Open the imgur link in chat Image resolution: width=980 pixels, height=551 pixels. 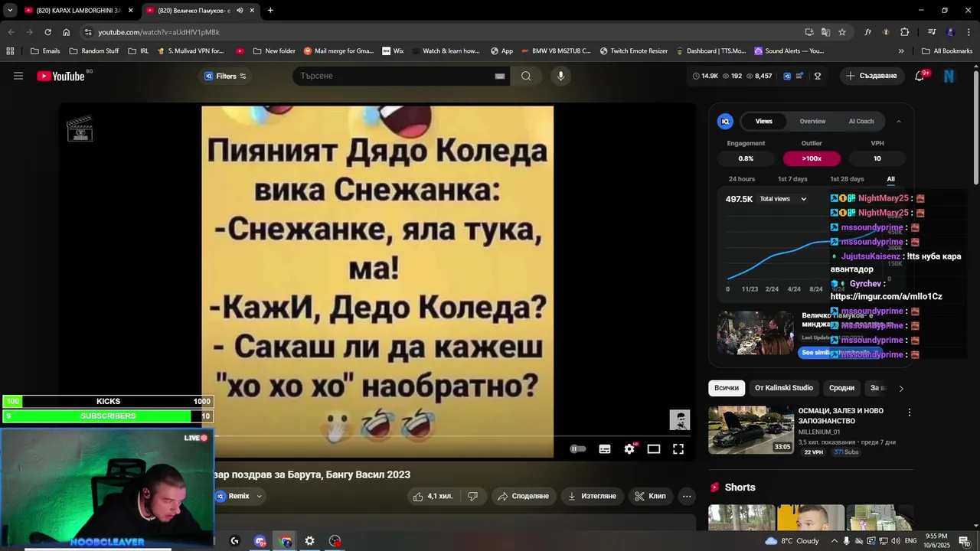[x=886, y=296]
